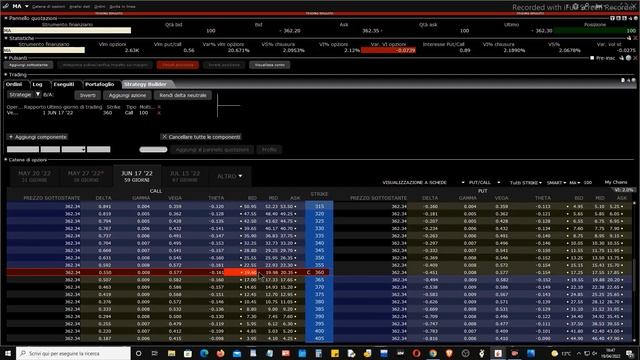Click the green Posizione value 100
640x360 pixels.
(595, 31)
